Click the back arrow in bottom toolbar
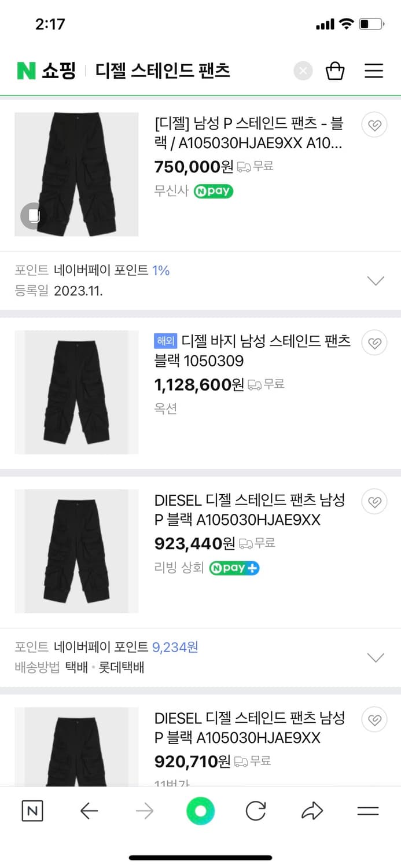Screen dimensions: 401x868 pyautogui.click(x=89, y=811)
